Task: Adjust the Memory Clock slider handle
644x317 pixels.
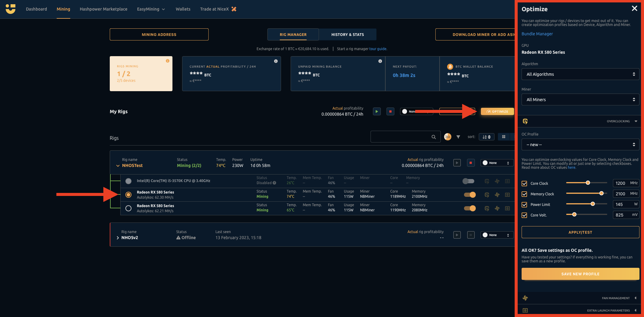Action: (601, 193)
